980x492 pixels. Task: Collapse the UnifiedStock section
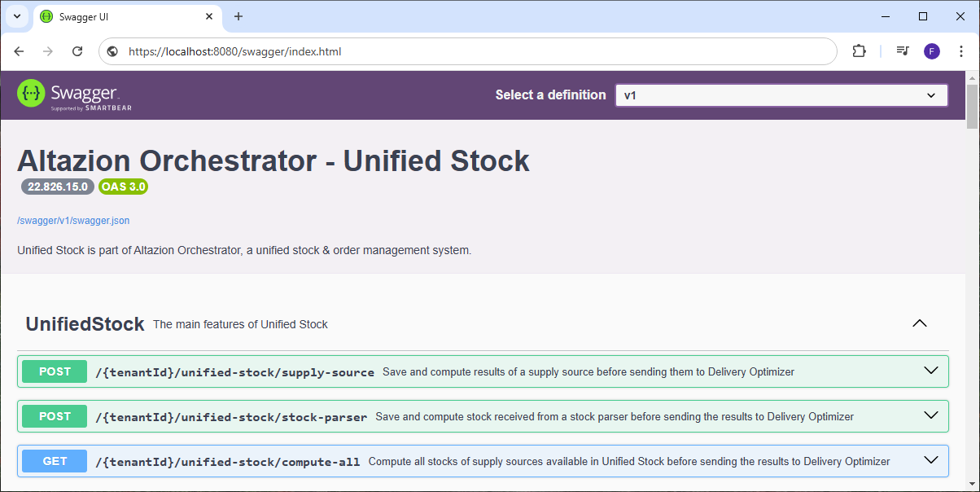pos(919,323)
